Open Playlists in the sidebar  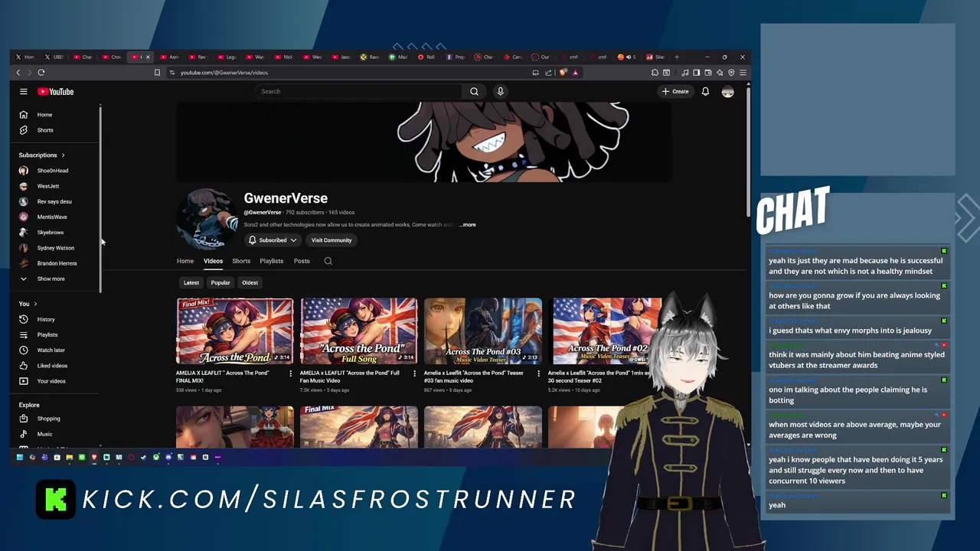point(47,335)
